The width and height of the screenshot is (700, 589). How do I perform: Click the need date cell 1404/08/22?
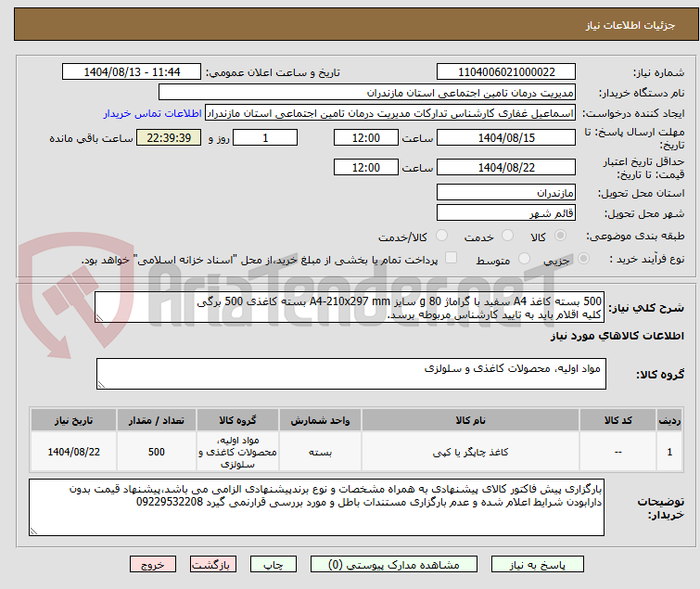pyautogui.click(x=73, y=452)
